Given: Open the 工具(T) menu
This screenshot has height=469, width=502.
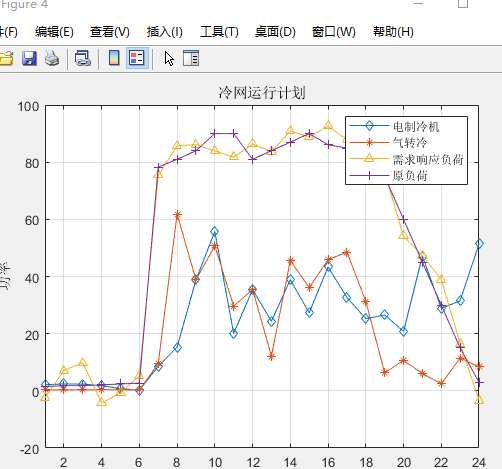Looking at the screenshot, I should [x=219, y=32].
